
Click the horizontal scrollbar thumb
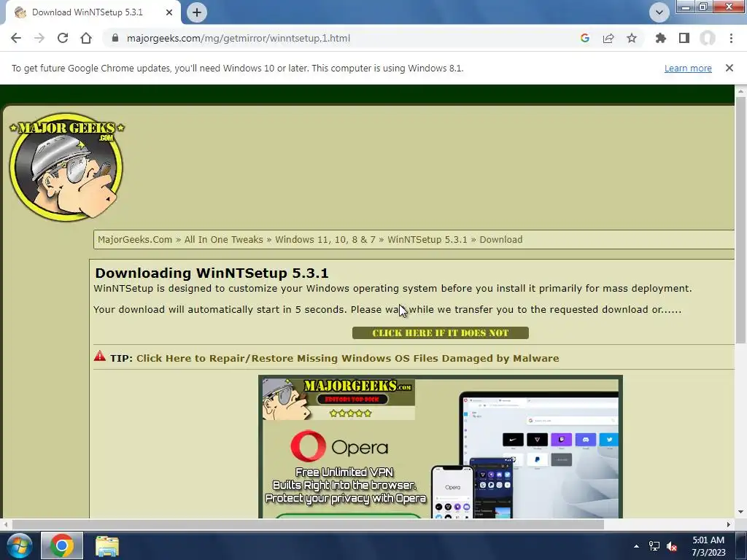308,524
